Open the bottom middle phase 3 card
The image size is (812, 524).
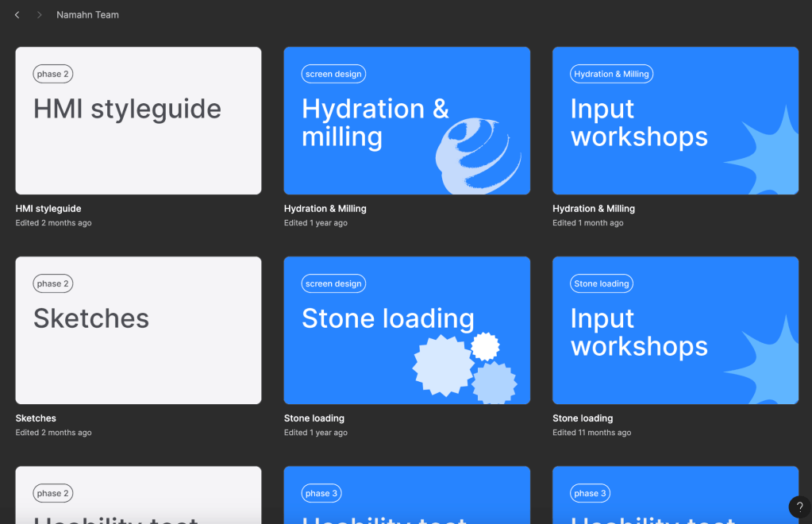406,496
